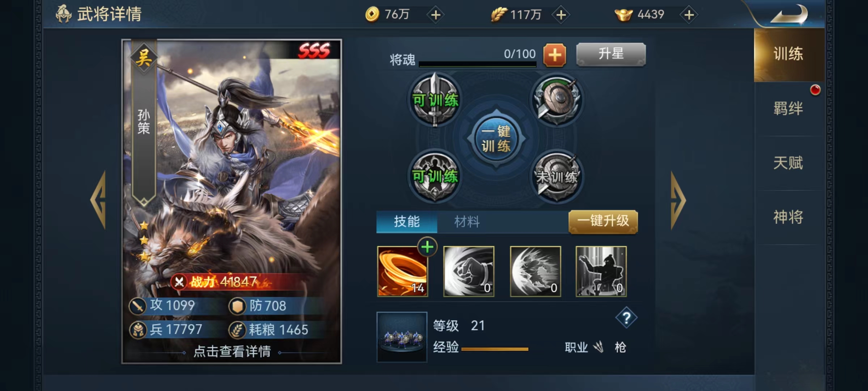This screenshot has width=868, height=391.
Task: Open the 天赋 side tab
Action: click(x=788, y=163)
